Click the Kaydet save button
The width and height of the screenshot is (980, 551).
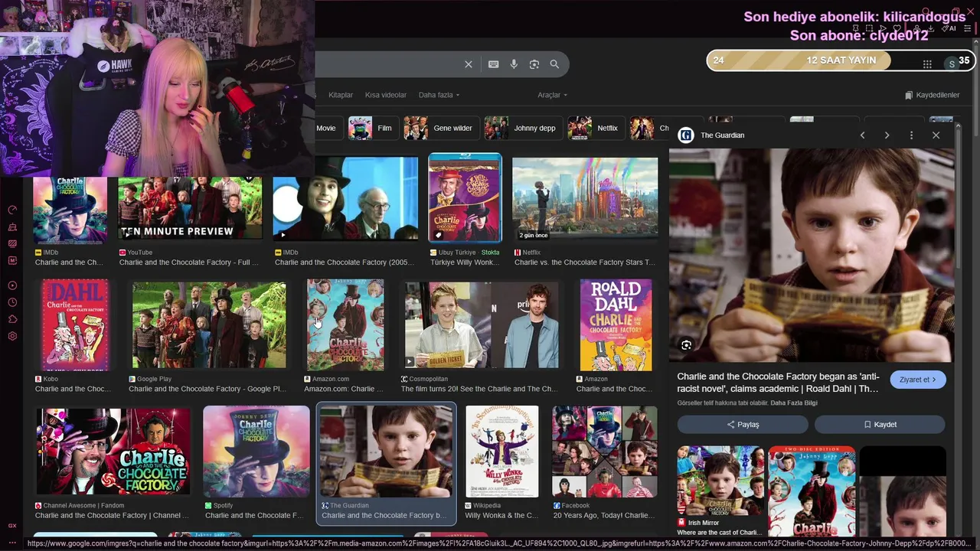coord(880,424)
